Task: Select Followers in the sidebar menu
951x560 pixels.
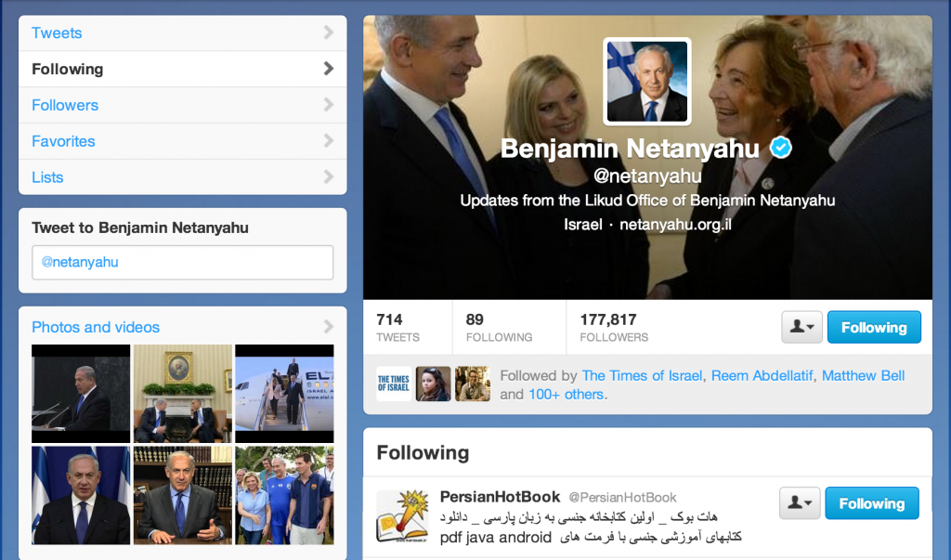Action: (x=183, y=105)
